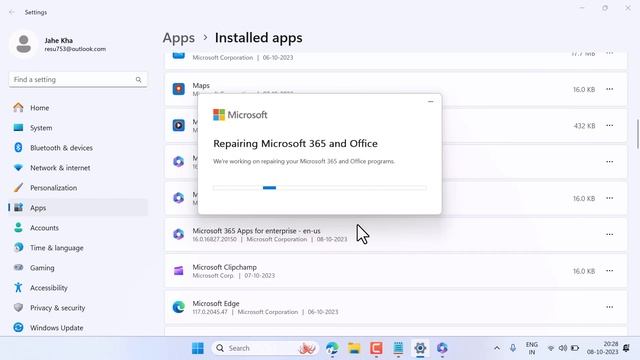Open the notification bell icon
The width and height of the screenshot is (640, 360).
click(627, 348)
